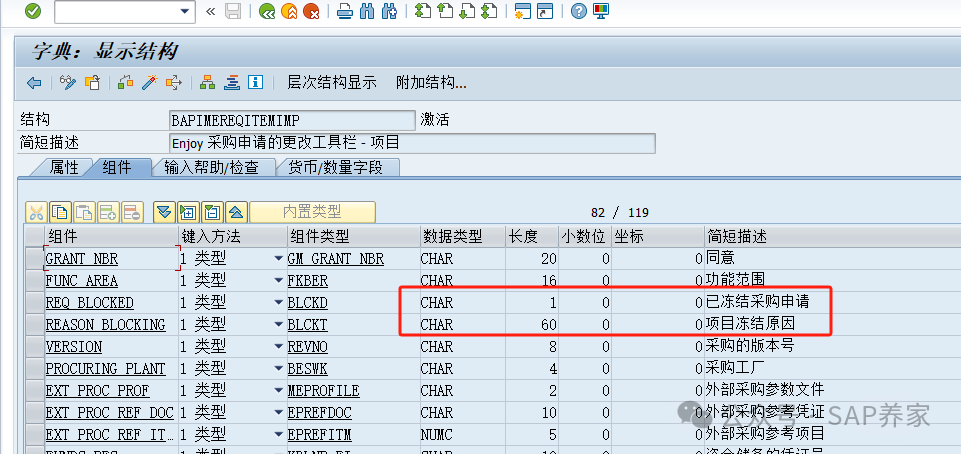Switch to the 属性 tab
961x454 pixels.
point(63,167)
